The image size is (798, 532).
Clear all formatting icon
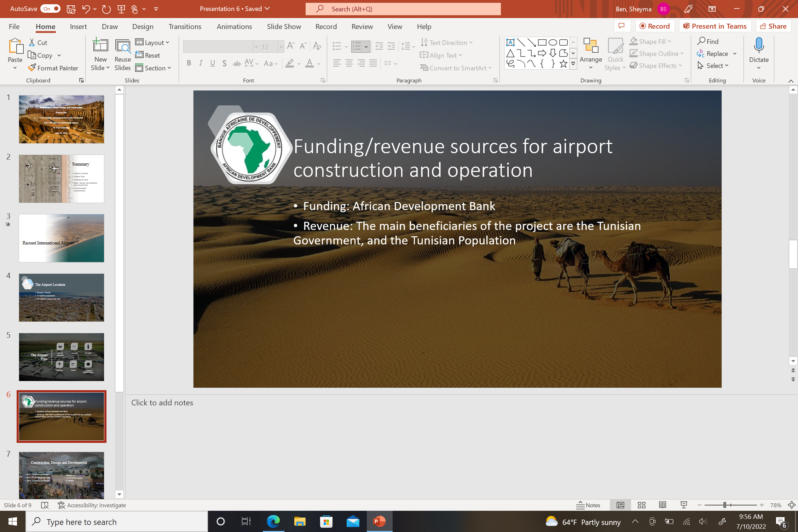(317, 46)
